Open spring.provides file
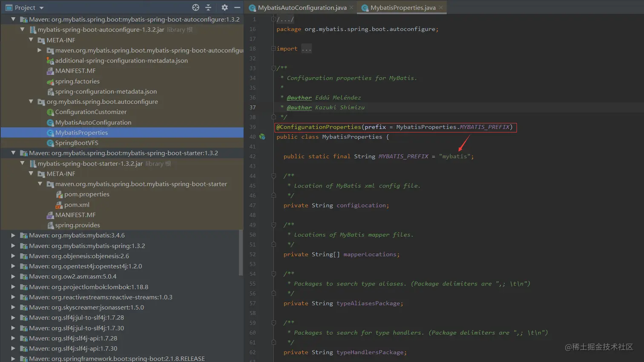Viewport: 644px width, 362px height. [78, 225]
